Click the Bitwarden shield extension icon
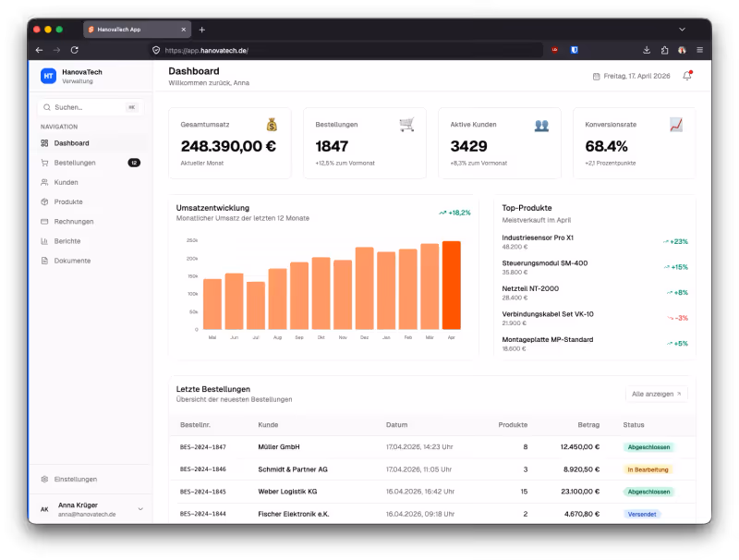 pyautogui.click(x=574, y=50)
